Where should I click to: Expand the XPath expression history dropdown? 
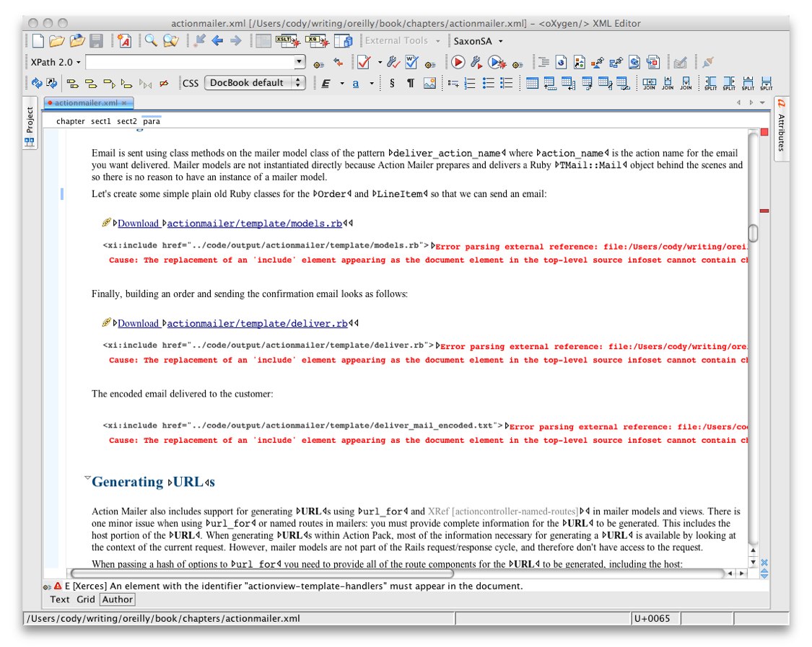[299, 62]
